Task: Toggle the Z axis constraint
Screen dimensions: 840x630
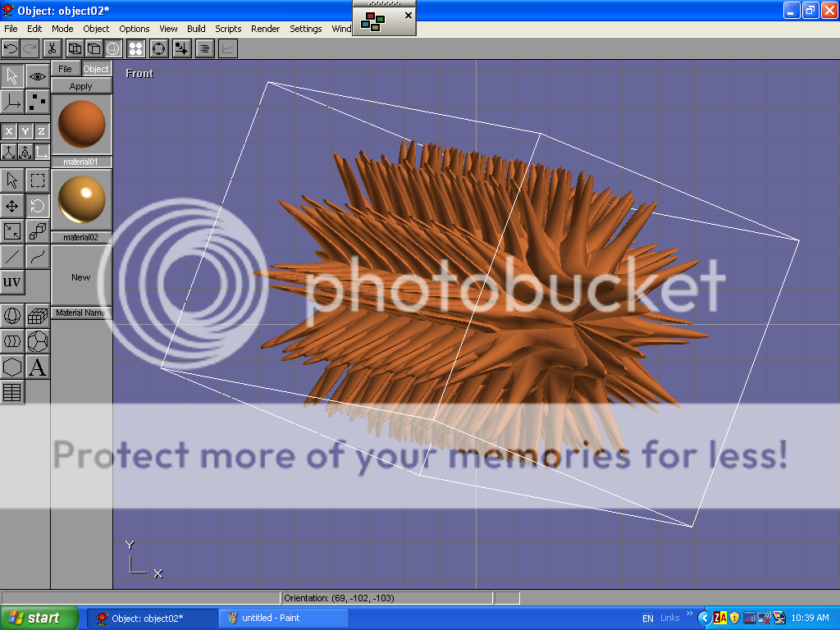Action: point(41,130)
